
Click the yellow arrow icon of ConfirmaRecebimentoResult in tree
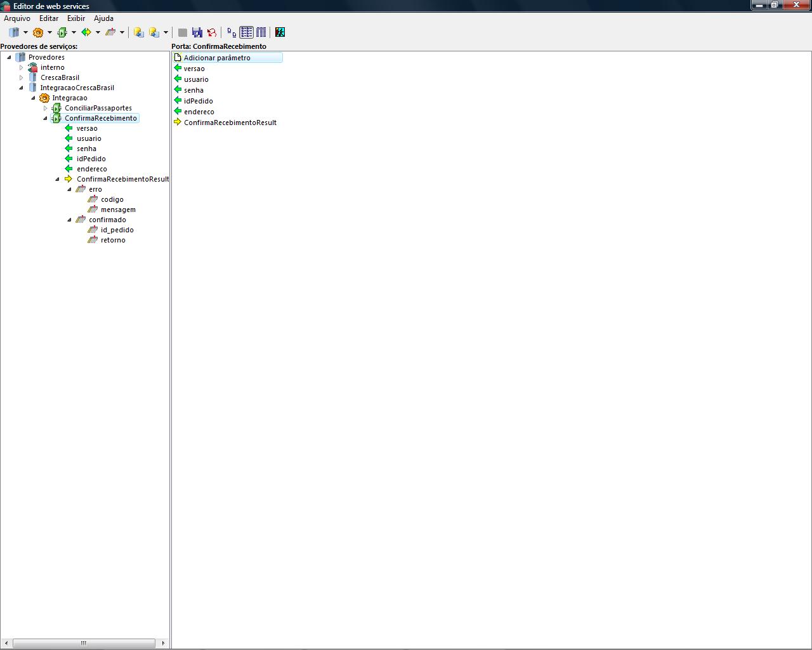pyautogui.click(x=69, y=179)
